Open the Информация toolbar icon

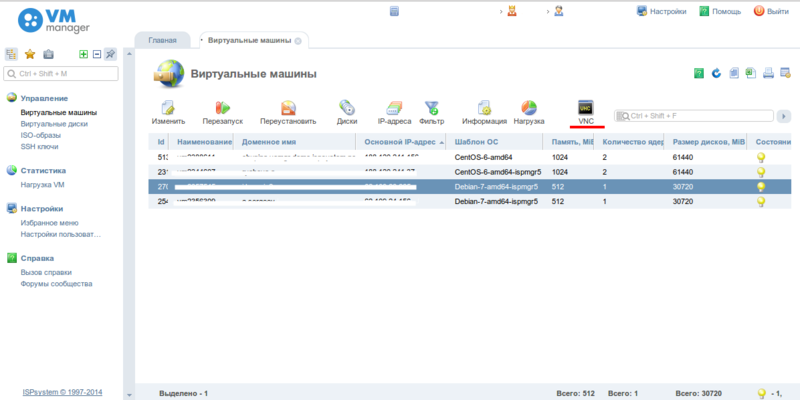484,108
